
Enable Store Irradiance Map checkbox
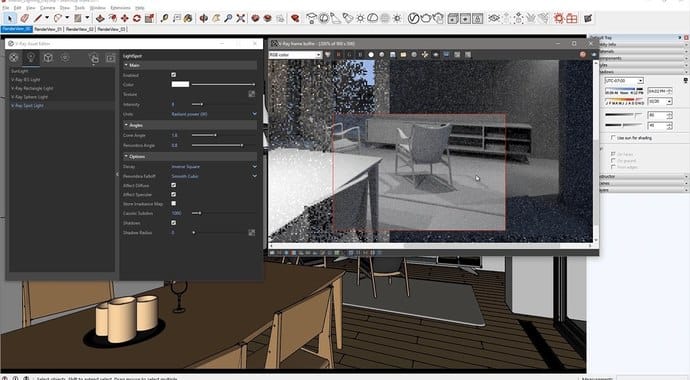(x=173, y=204)
